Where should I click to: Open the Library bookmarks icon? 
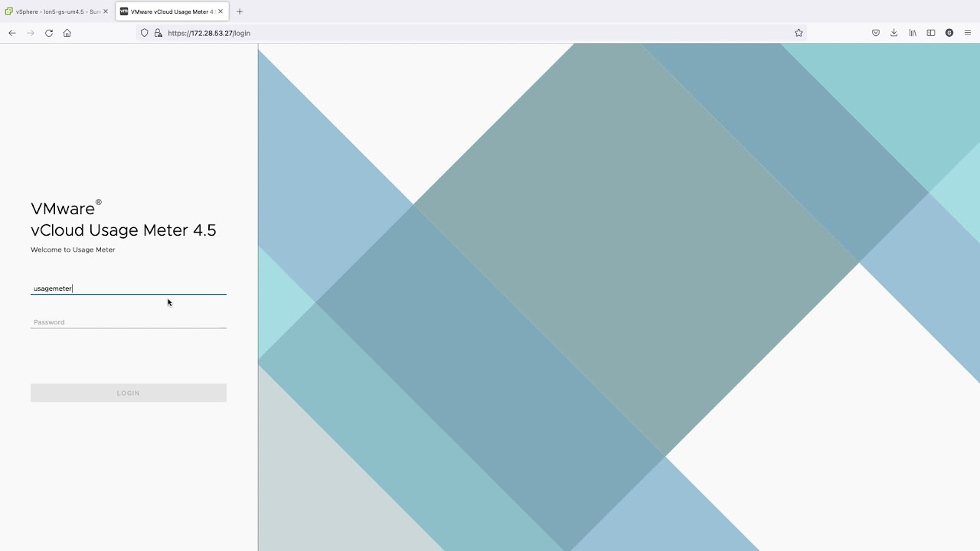click(913, 33)
